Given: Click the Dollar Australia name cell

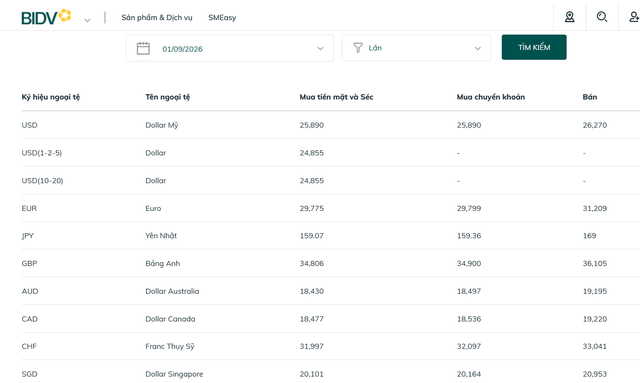Looking at the screenshot, I should pos(172,291).
